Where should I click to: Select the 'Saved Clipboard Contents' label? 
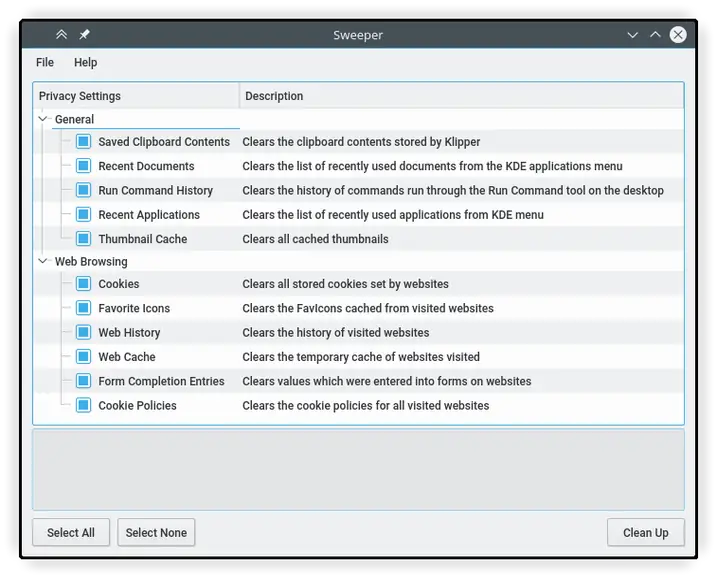(164, 142)
